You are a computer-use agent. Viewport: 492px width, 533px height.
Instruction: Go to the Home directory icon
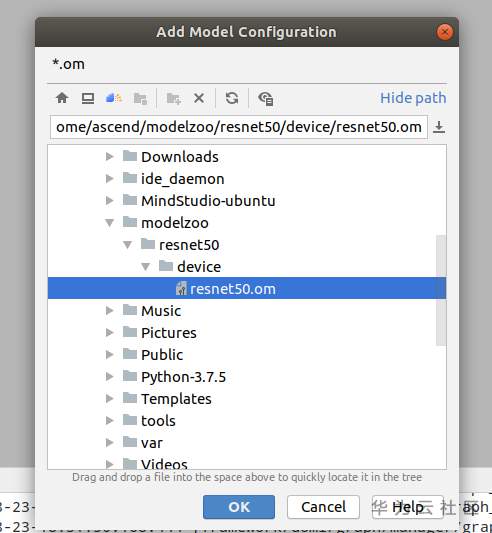[x=62, y=98]
